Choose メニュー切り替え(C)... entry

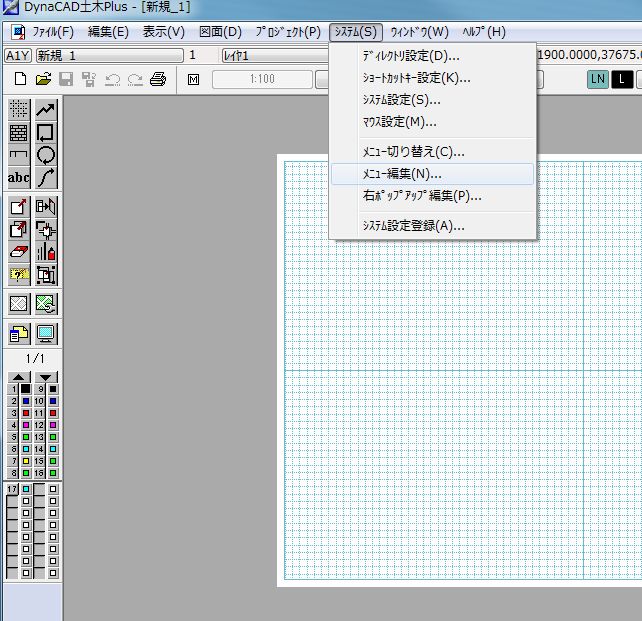click(x=432, y=152)
